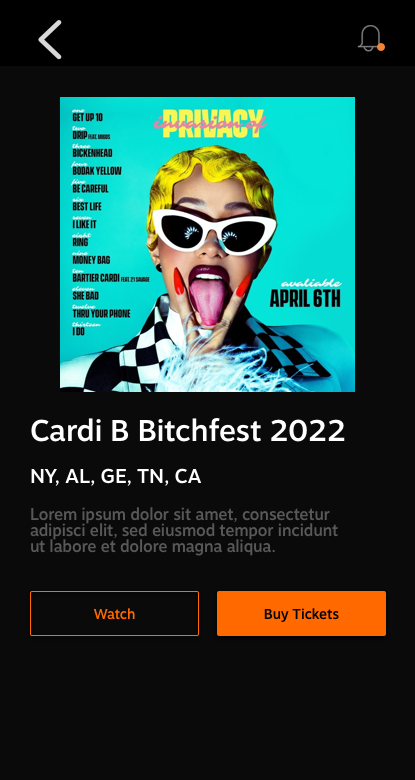Tap the NY, AL, GE, TN, CA locations line
This screenshot has width=415, height=780.
(x=115, y=477)
